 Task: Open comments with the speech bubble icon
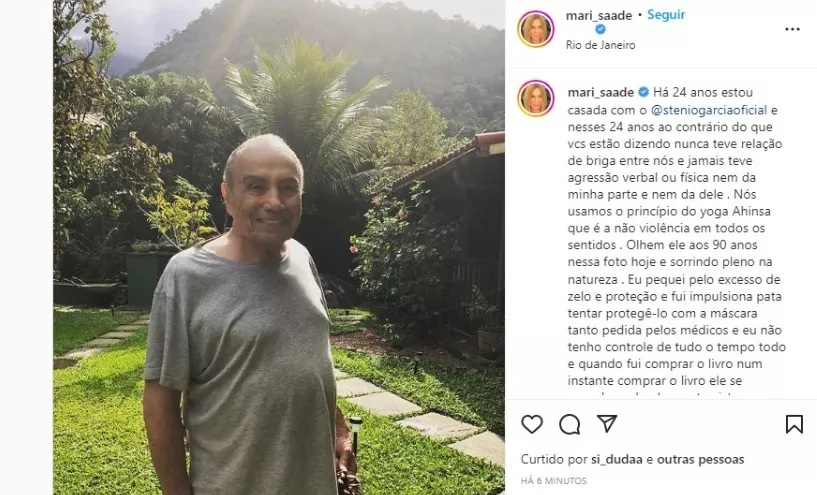tap(570, 425)
